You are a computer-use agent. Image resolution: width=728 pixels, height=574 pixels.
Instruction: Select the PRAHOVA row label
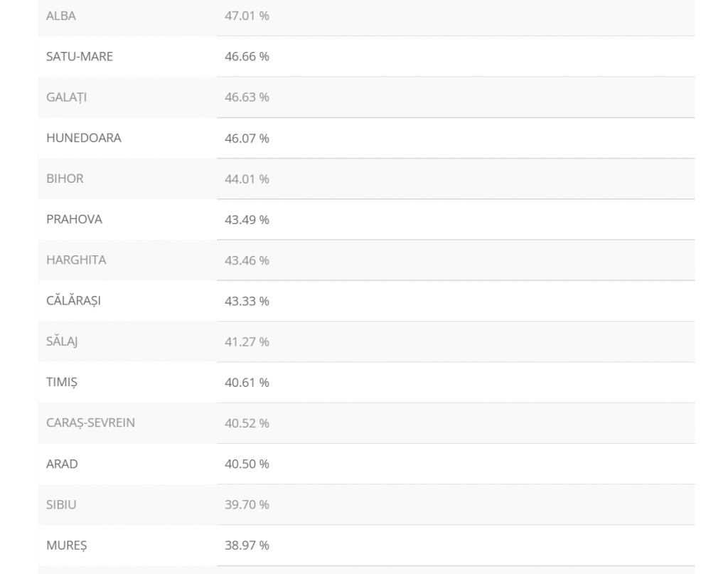[75, 219]
